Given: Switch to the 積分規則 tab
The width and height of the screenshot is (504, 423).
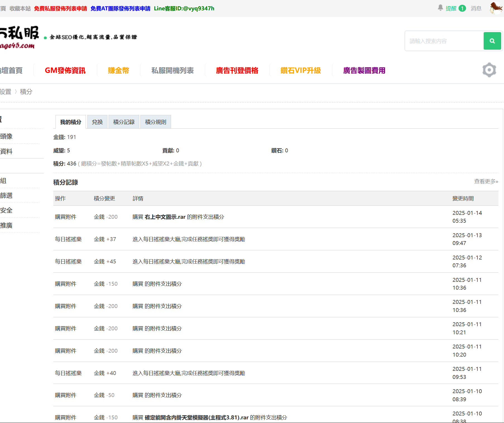Looking at the screenshot, I should pyautogui.click(x=156, y=122).
